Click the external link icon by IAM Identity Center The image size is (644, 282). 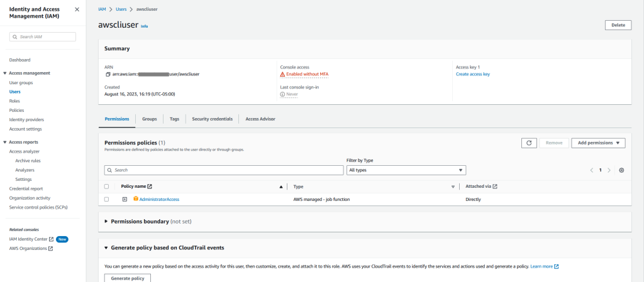tap(52, 239)
